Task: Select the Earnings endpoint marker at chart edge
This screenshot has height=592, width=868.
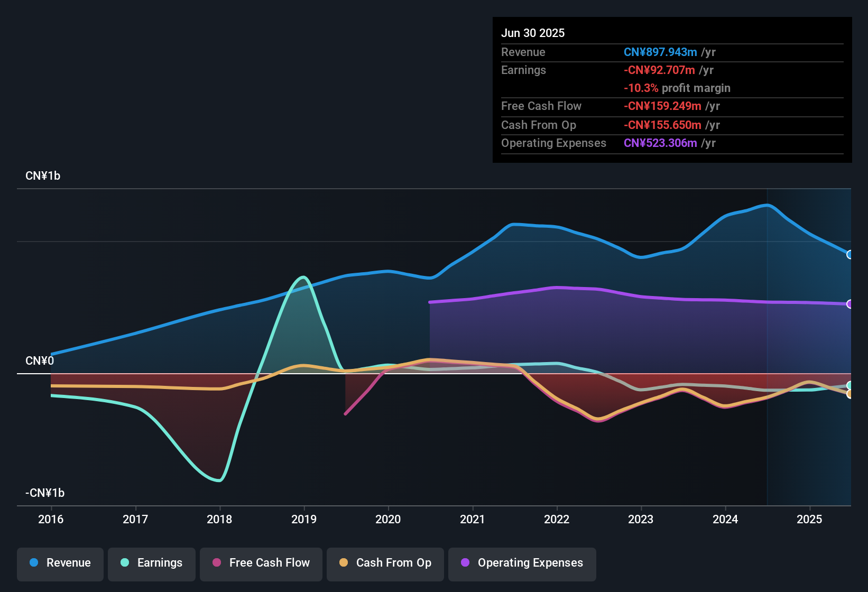Action: tap(850, 386)
